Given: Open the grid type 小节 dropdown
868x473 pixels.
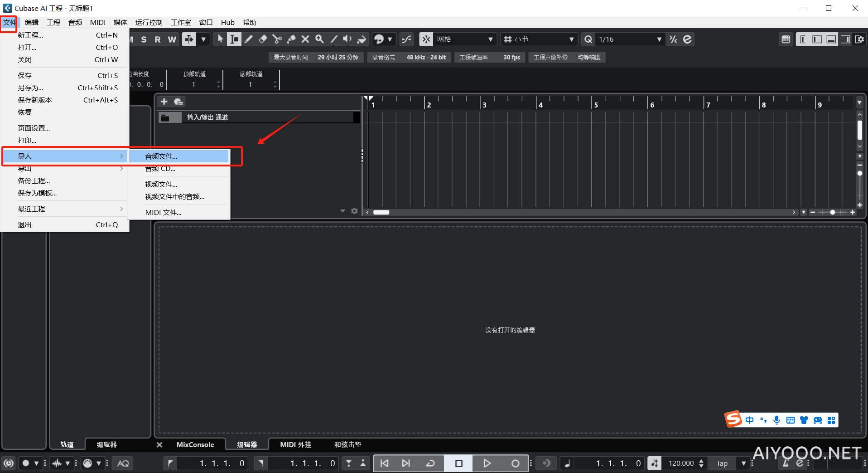Looking at the screenshot, I should [539, 39].
